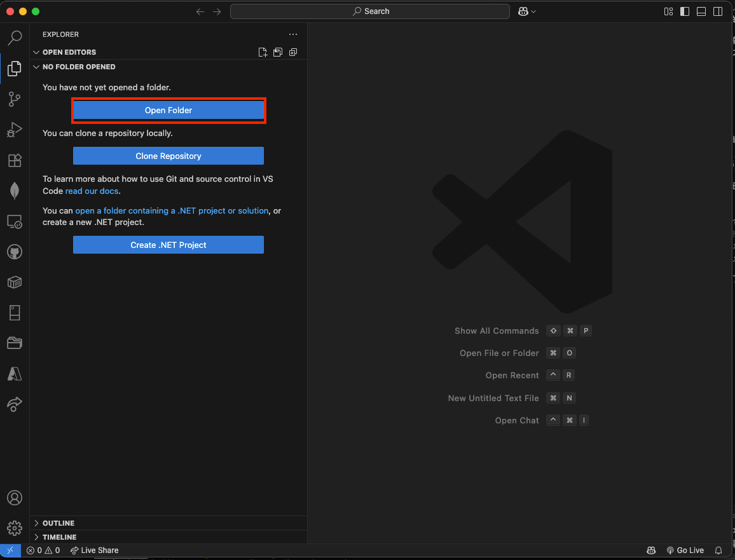The width and height of the screenshot is (735, 560).
Task: Click the Clone Repository button
Action: click(168, 156)
